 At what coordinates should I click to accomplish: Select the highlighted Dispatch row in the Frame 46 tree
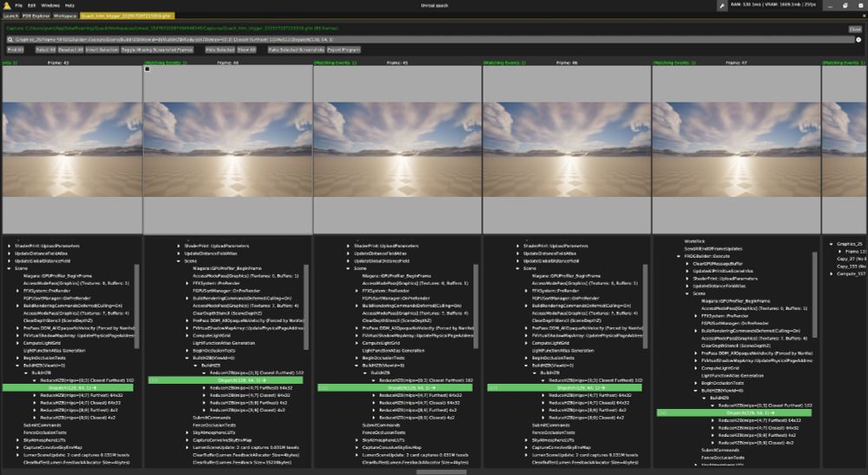pyautogui.click(x=565, y=388)
